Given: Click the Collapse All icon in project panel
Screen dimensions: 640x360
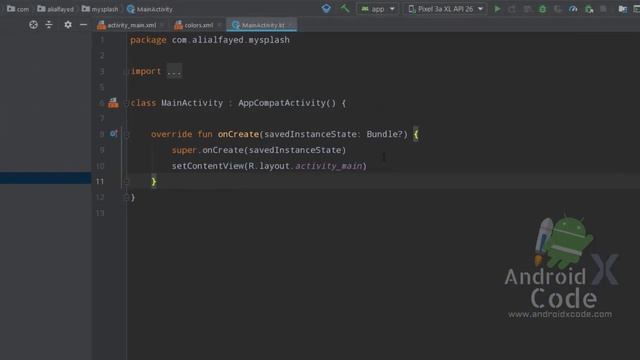Looking at the screenshot, I should tap(49, 25).
